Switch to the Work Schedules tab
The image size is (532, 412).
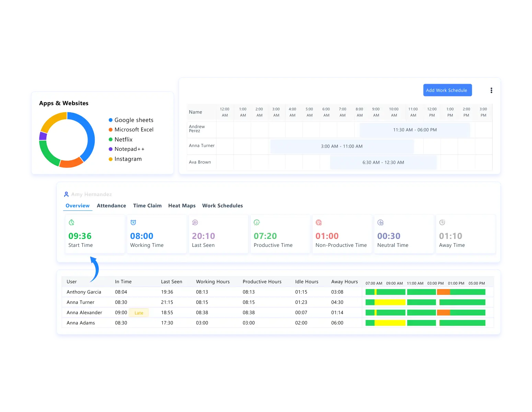[x=222, y=205]
